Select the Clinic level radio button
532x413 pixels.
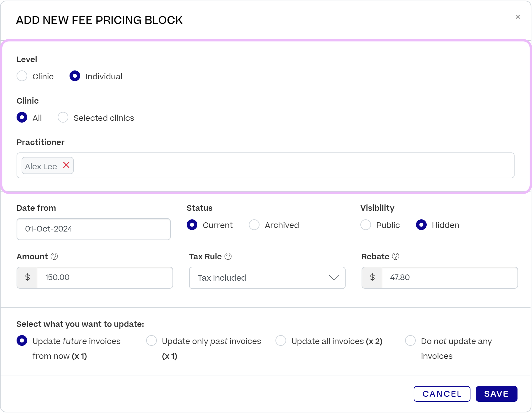click(x=22, y=76)
